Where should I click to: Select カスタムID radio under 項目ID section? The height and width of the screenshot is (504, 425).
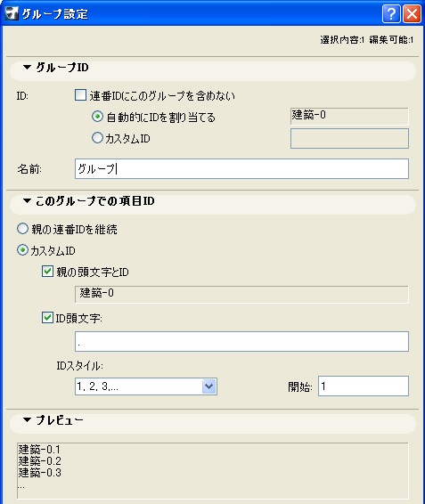(x=22, y=250)
